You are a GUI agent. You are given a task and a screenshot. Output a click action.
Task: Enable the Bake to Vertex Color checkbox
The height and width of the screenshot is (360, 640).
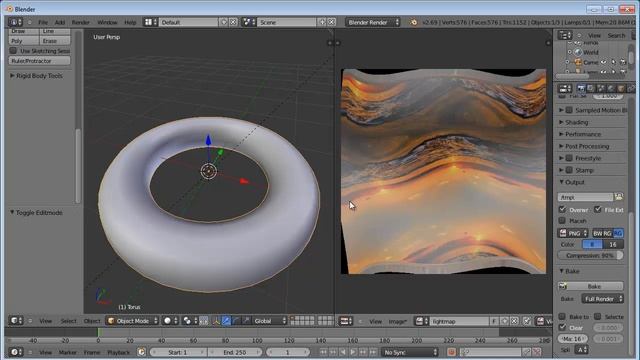click(x=562, y=316)
